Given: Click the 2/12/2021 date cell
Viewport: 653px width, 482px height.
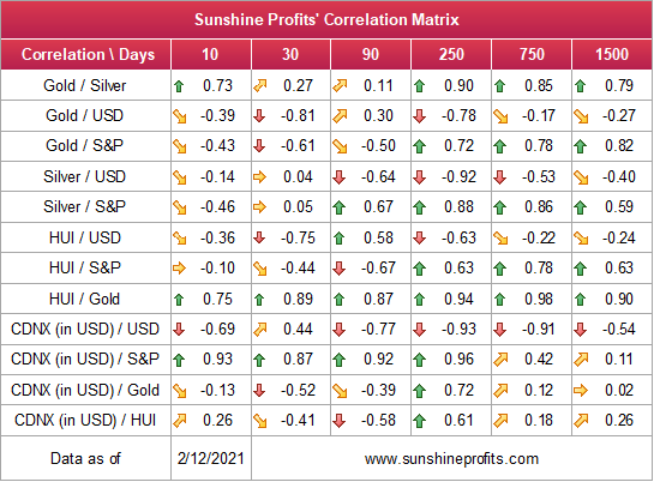Looking at the screenshot, I should coord(211,458).
